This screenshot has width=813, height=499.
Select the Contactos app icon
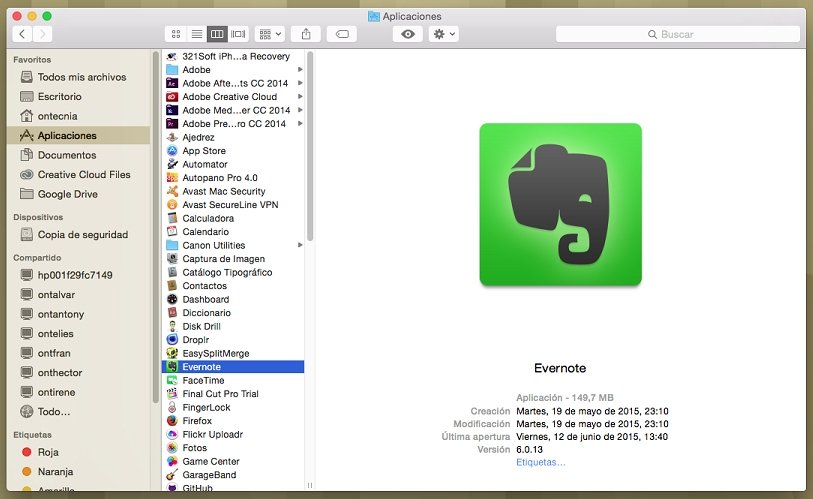tap(172, 286)
